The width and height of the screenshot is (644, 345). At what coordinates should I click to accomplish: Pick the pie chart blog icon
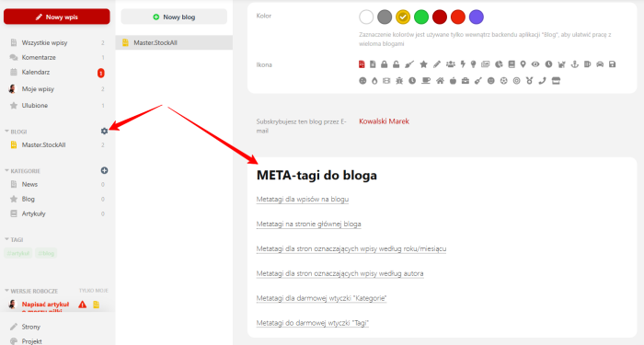tap(499, 64)
